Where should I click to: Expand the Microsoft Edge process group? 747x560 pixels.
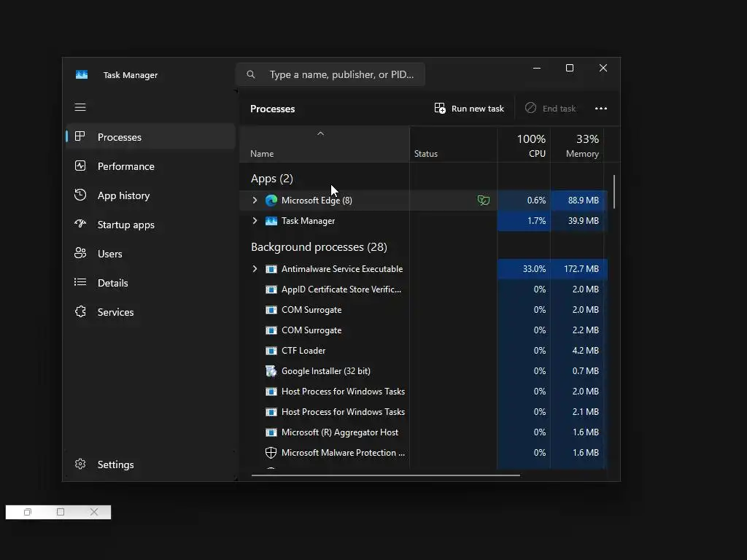tap(255, 201)
